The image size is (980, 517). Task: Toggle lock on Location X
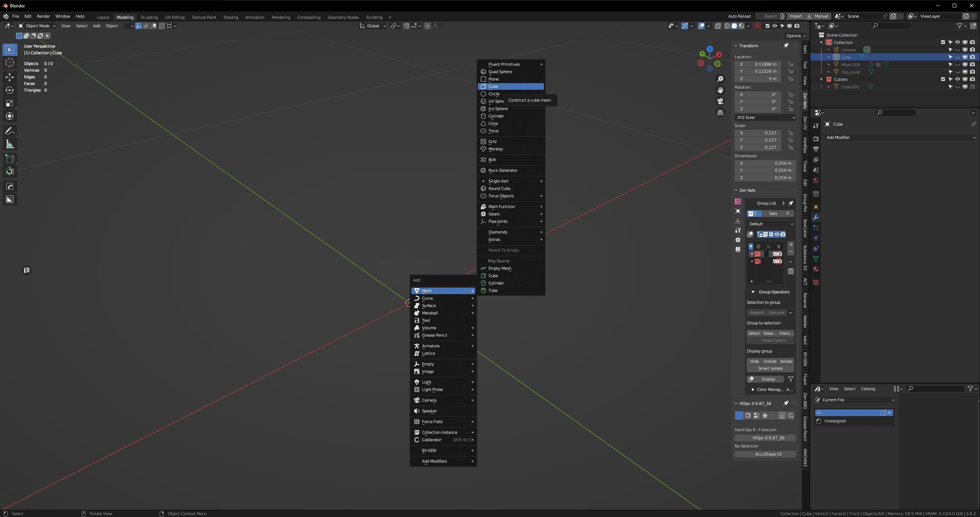[x=790, y=64]
